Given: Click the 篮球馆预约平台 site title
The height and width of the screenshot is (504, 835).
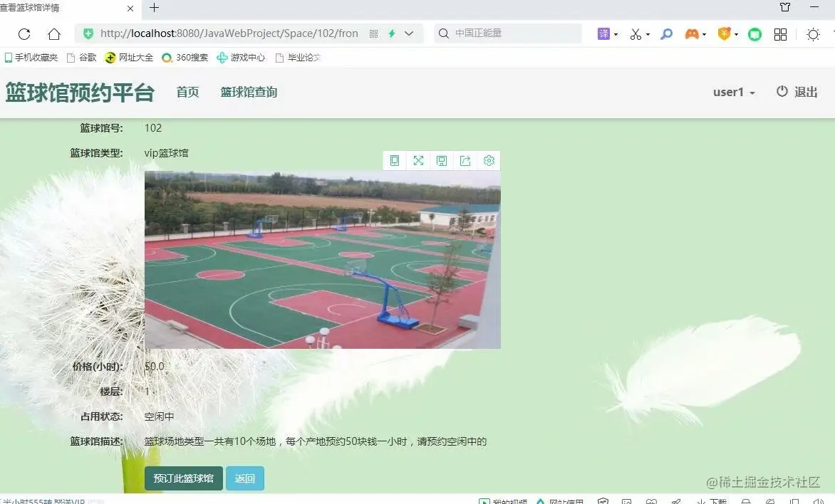Looking at the screenshot, I should pos(80,93).
